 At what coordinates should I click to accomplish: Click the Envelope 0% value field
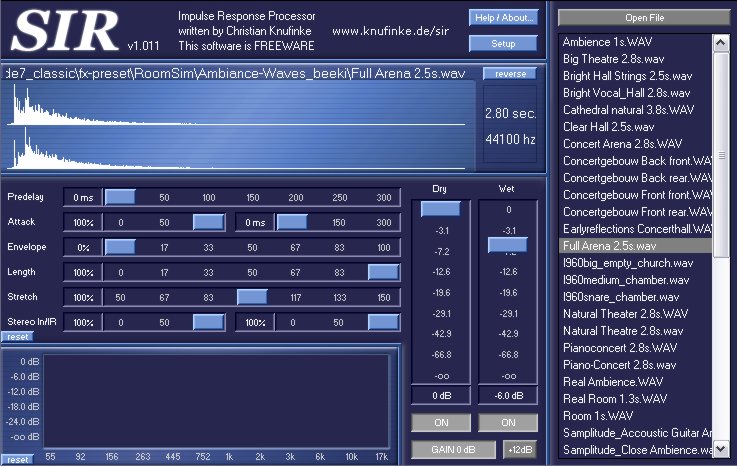point(83,247)
